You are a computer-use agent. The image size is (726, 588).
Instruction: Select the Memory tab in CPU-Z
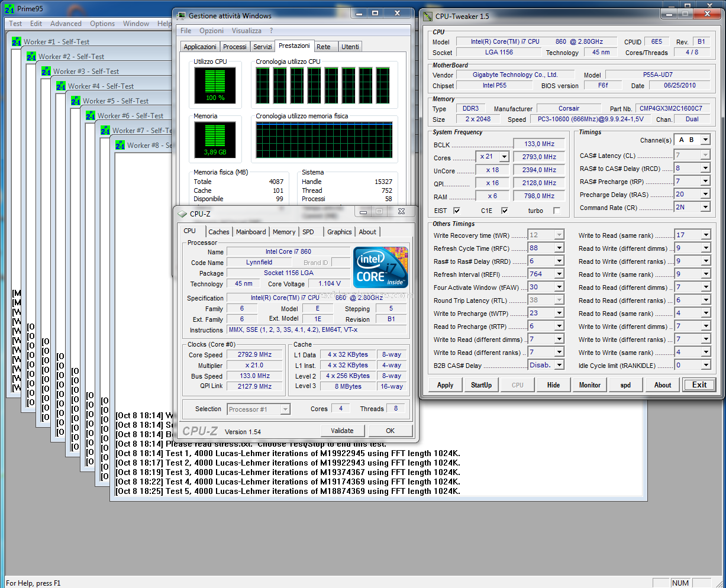point(284,232)
